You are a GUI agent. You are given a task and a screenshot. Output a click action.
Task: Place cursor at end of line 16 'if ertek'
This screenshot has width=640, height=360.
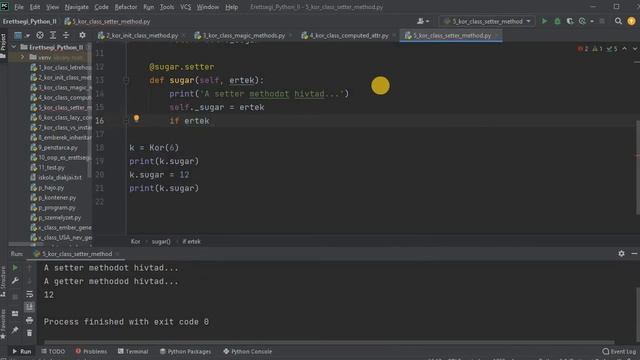(x=210, y=121)
